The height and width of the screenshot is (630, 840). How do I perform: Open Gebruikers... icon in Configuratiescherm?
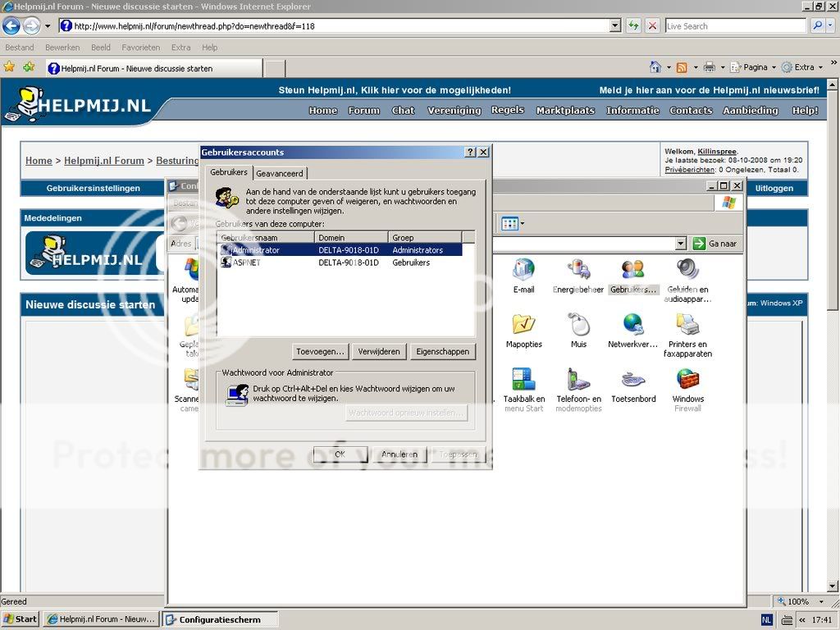coord(632,276)
